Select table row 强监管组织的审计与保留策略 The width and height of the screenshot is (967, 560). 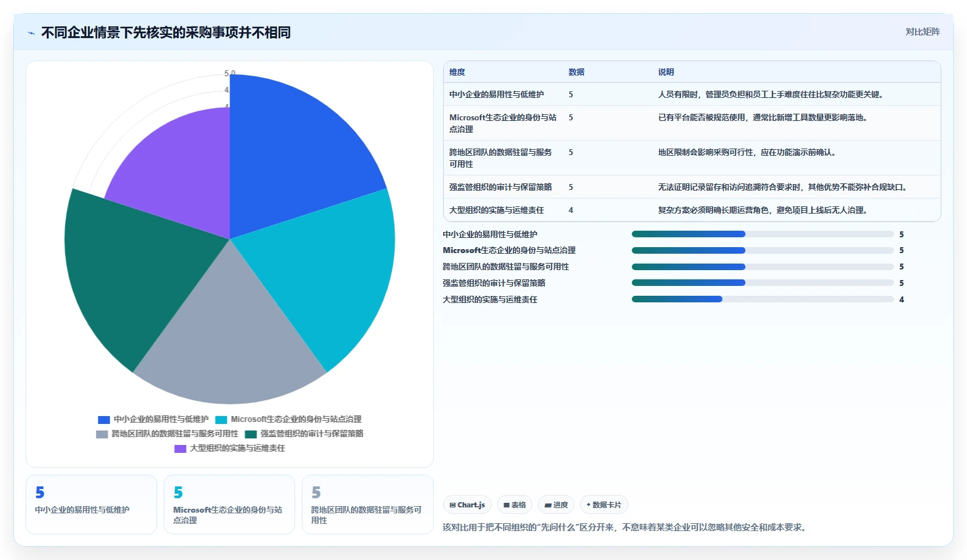pos(692,187)
